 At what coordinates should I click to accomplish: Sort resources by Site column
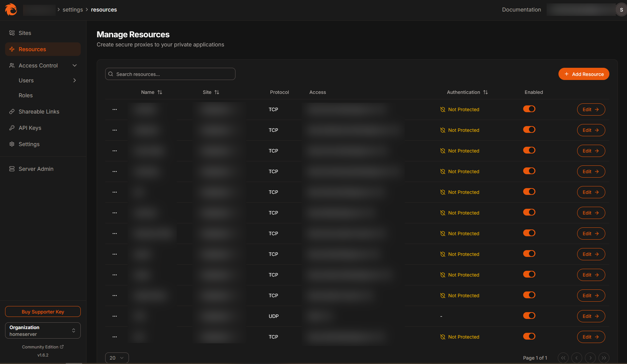(x=217, y=92)
